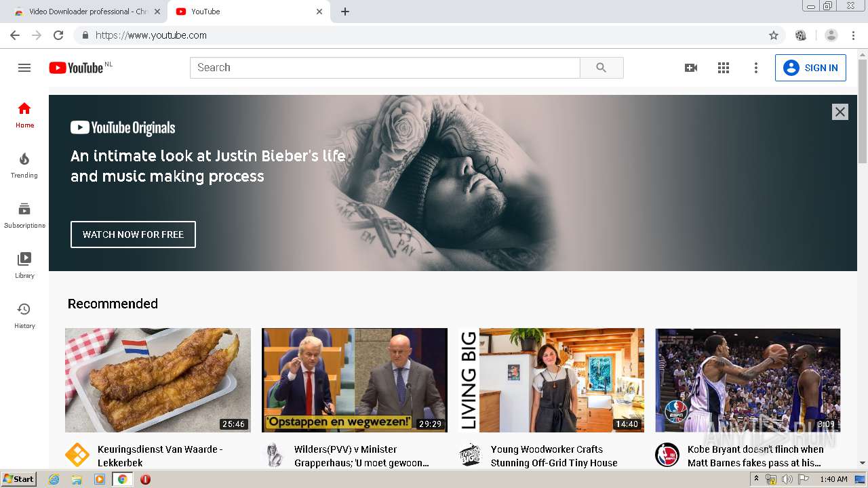Screen dimensions: 868x488
Task: Click the page vertical scrollbar thumb
Action: pos(863,112)
